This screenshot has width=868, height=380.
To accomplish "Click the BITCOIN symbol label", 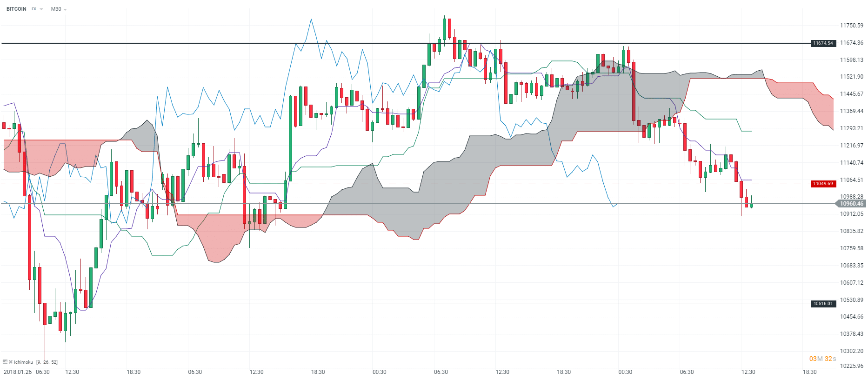I will [x=16, y=9].
